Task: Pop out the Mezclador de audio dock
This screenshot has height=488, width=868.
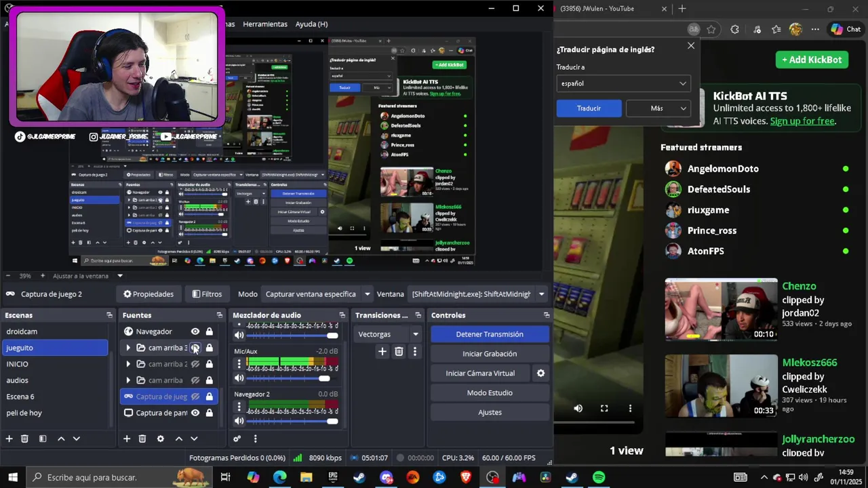Action: 342,315
